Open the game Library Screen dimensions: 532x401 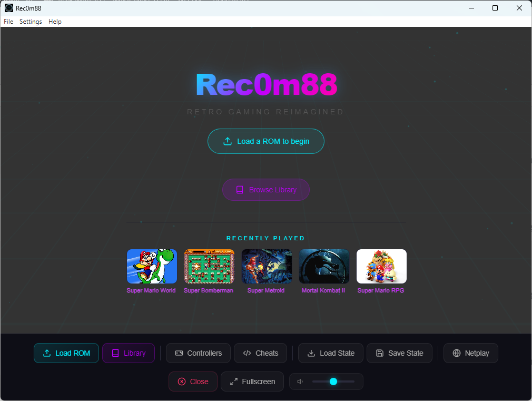coord(129,353)
